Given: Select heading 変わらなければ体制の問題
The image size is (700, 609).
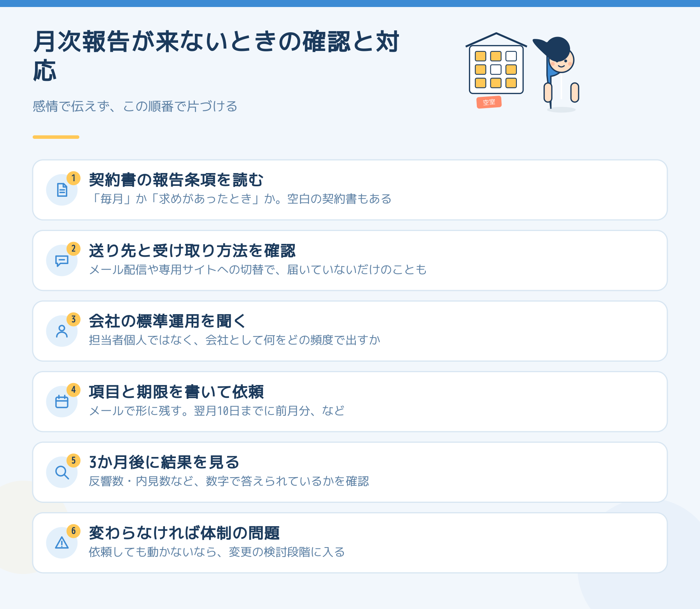Looking at the screenshot, I should tap(184, 533).
